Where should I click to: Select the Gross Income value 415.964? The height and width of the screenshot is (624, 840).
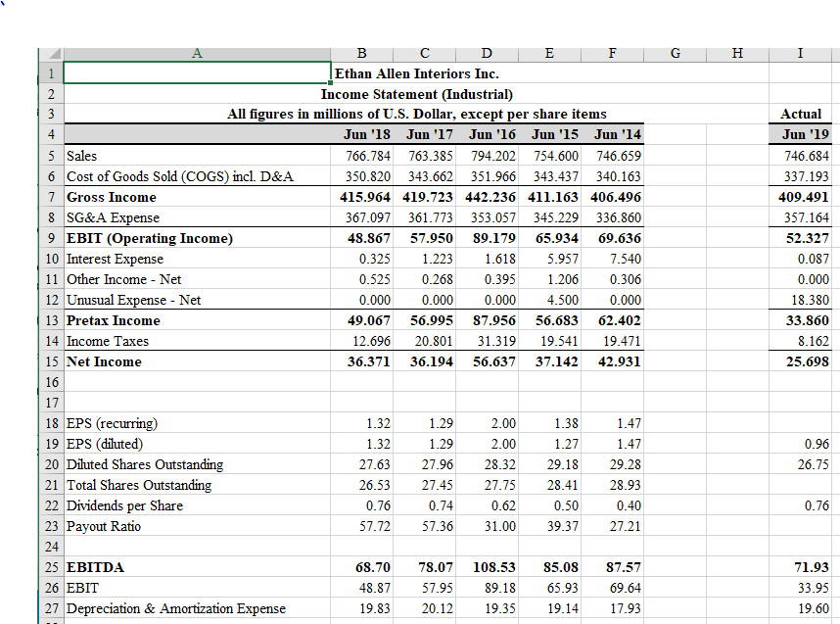pos(361,197)
